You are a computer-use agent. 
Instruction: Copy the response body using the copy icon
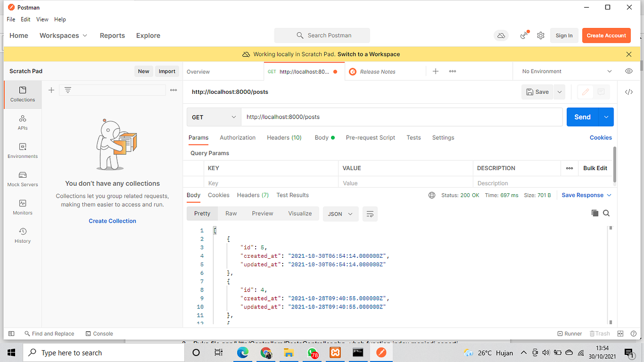(x=595, y=213)
